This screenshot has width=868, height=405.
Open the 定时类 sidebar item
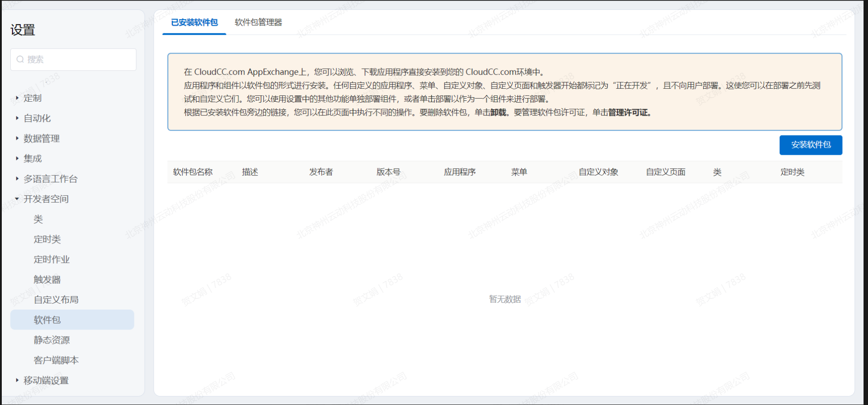click(47, 239)
